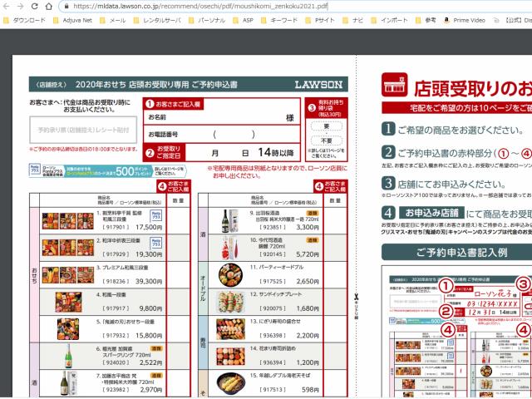
Task: Select the 不要 bag option box
Action: pos(325,141)
